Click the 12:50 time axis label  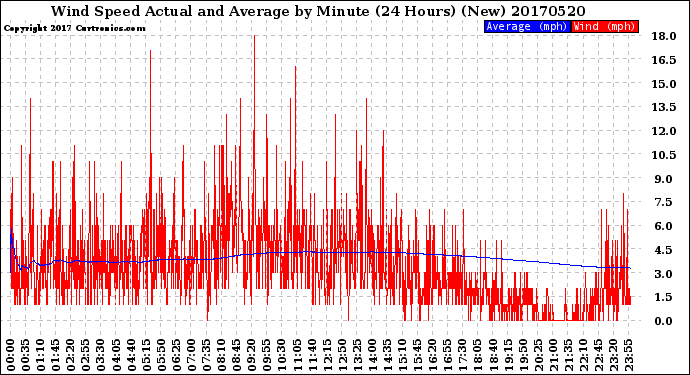pyautogui.click(x=342, y=355)
